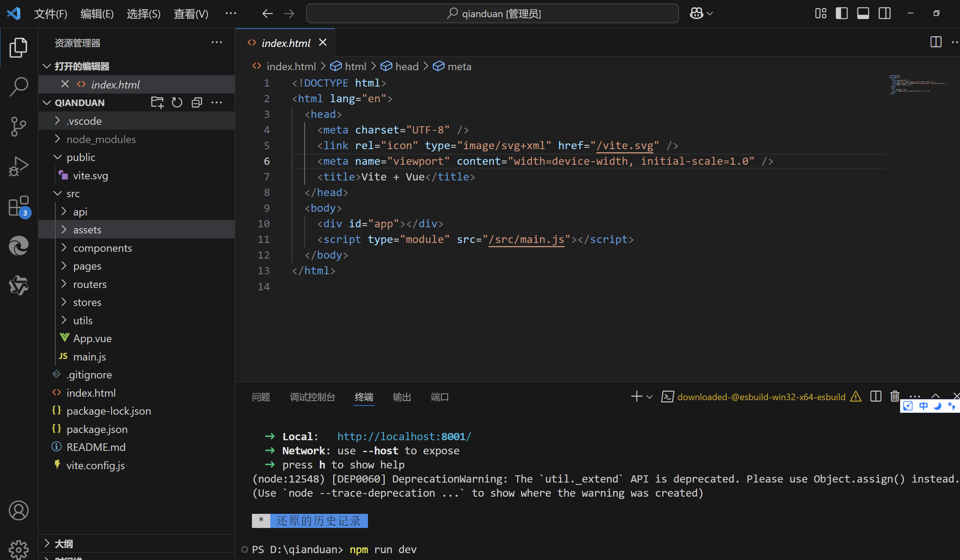
Task: Toggle the primary side bar visibility
Action: [842, 13]
